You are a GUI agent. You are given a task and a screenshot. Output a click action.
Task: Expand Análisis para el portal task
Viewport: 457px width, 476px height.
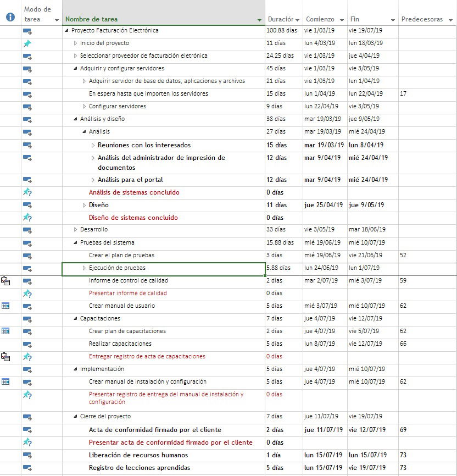[x=93, y=180]
